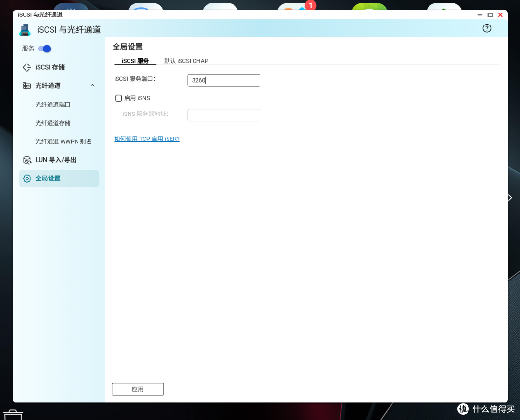This screenshot has width=520, height=420.
Task: Open 如何使用 TCP 启用 iSER link
Action: pyautogui.click(x=146, y=139)
